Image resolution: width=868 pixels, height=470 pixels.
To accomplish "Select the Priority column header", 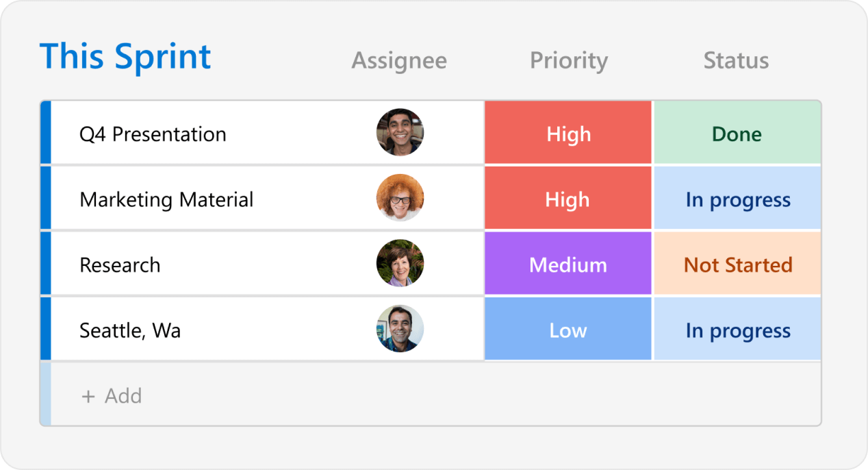I will (x=568, y=60).
